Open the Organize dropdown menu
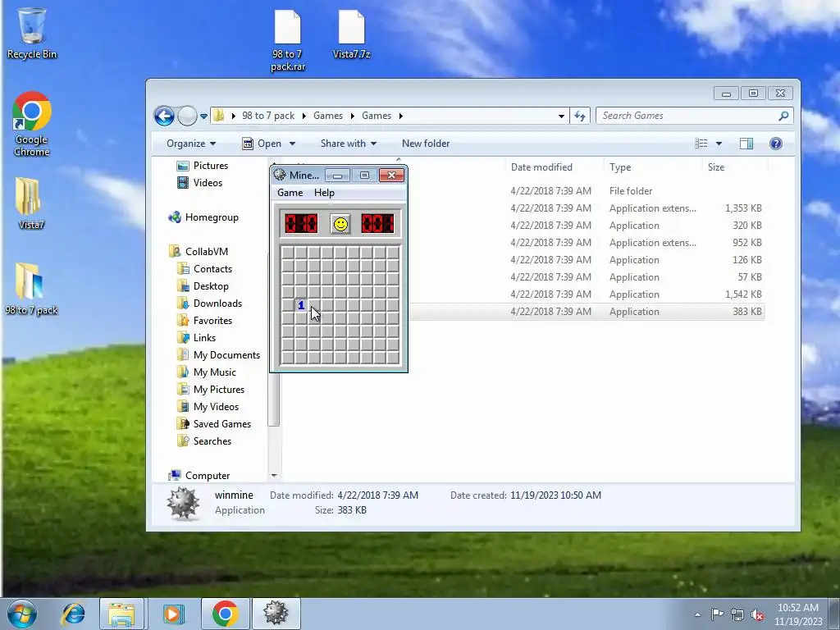The width and height of the screenshot is (840, 630). tap(190, 144)
